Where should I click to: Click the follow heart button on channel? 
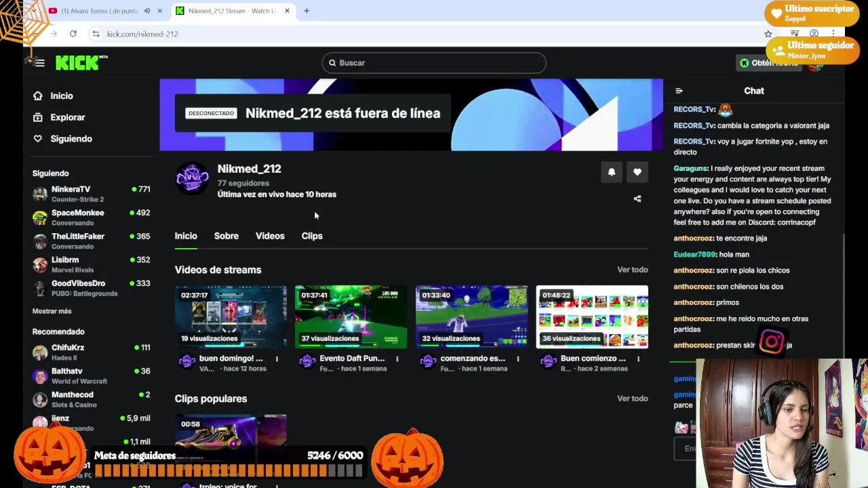coord(637,172)
